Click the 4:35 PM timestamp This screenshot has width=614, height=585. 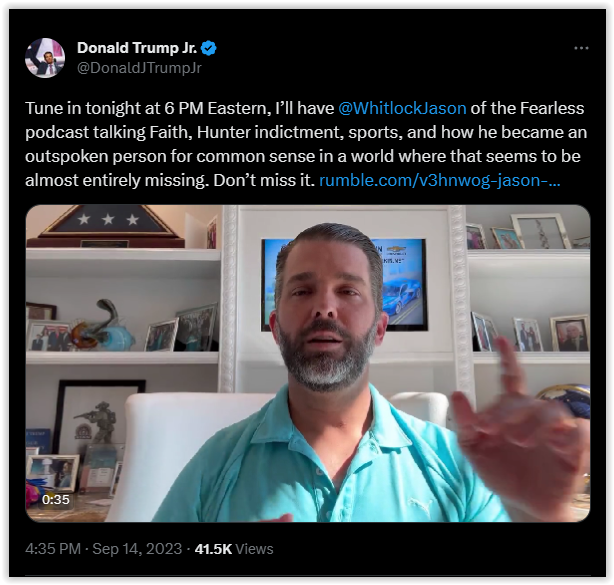53,549
